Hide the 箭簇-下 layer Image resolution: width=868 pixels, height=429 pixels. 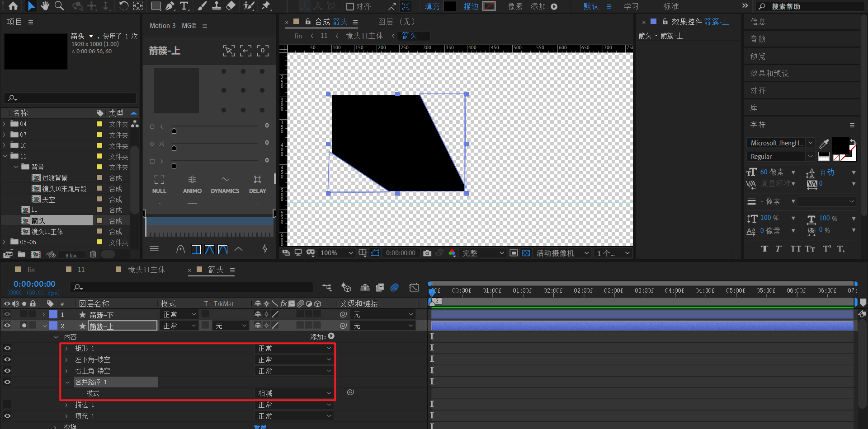click(7, 314)
